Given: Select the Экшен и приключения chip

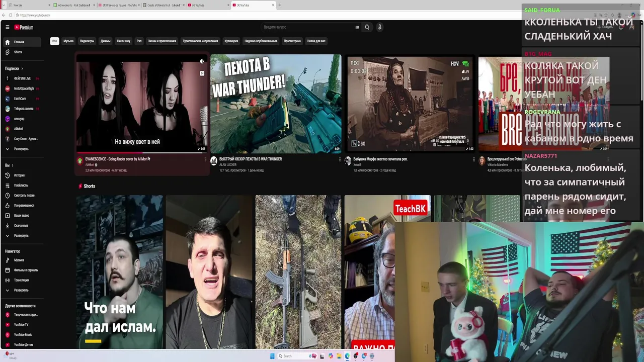Looking at the screenshot, I should pyautogui.click(x=162, y=41).
